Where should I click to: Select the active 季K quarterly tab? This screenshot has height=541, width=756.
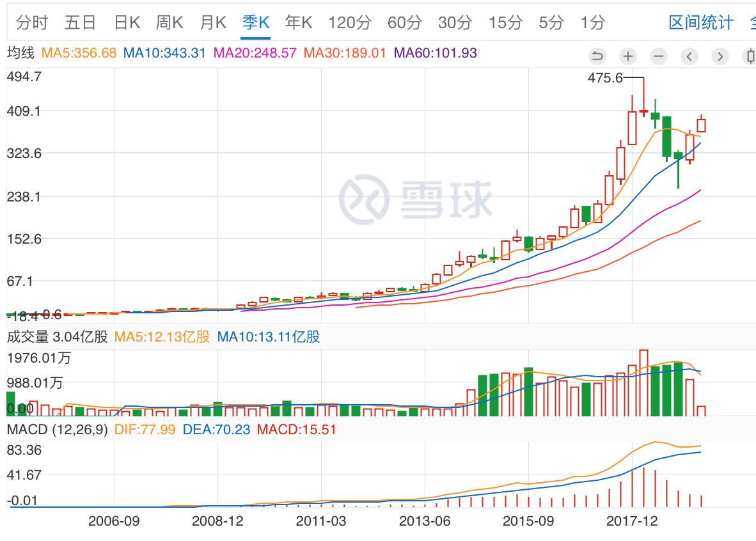[x=256, y=22]
